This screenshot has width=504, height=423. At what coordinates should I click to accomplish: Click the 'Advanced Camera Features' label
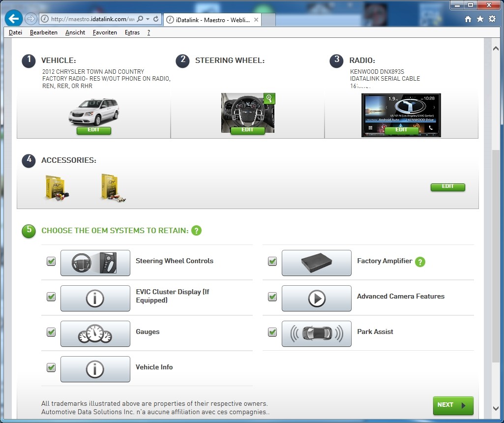[x=401, y=297]
